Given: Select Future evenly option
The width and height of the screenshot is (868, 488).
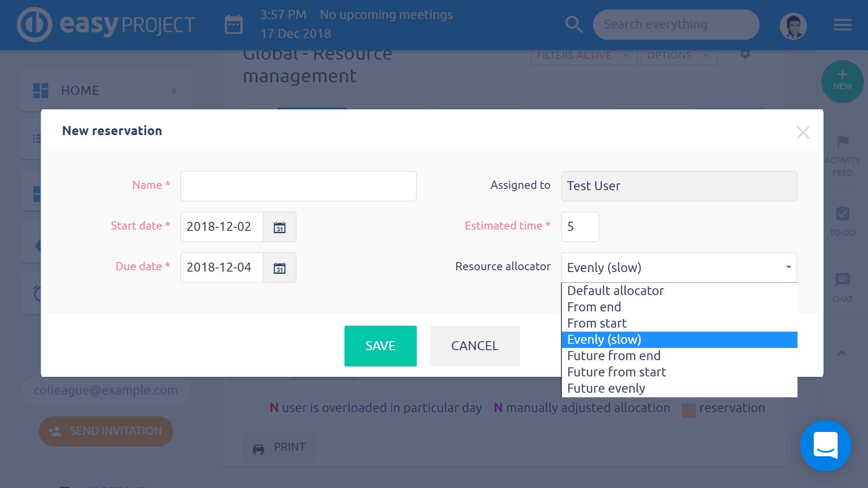Looking at the screenshot, I should [x=606, y=388].
